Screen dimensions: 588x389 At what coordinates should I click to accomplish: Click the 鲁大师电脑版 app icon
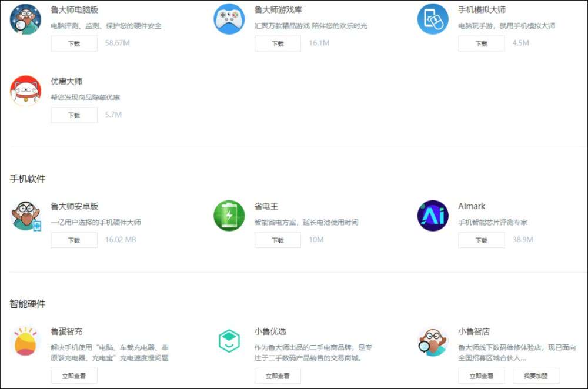point(25,19)
